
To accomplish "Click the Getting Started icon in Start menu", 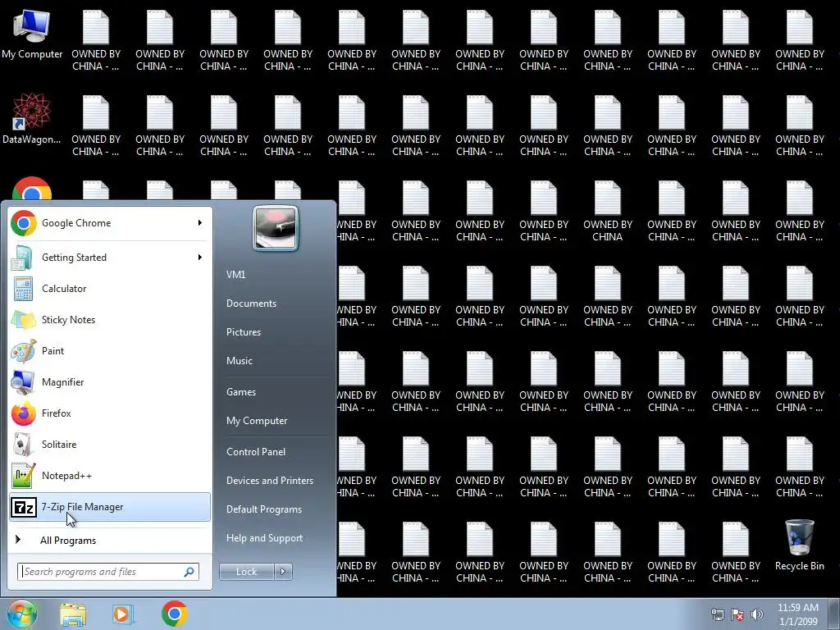I will (22, 258).
